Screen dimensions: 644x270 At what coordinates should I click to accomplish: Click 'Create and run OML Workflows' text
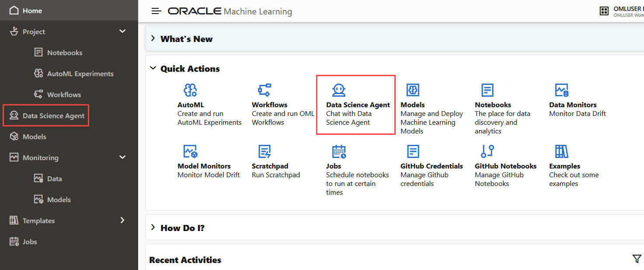click(x=283, y=118)
